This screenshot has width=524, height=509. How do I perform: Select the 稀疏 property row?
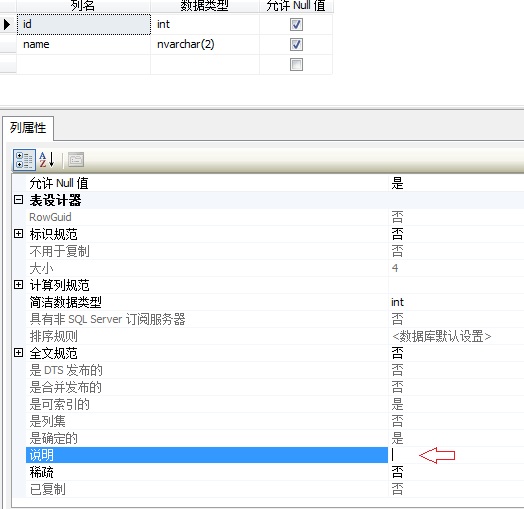pos(275,472)
